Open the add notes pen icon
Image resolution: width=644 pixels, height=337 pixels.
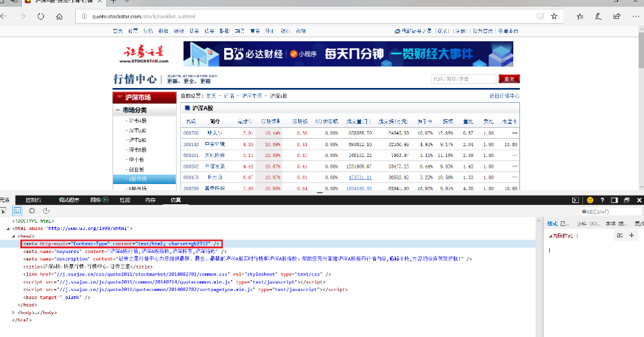tap(598, 16)
